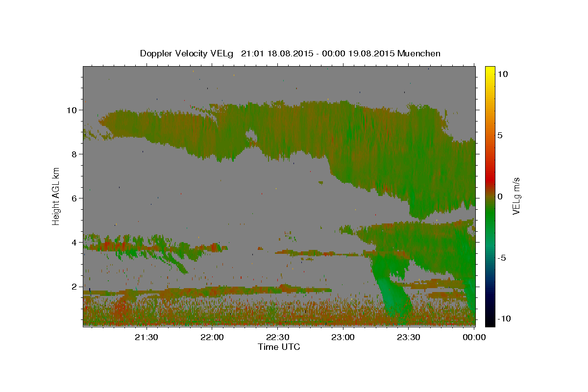Click the height tick label 4
The width and height of the screenshot is (588, 392).
coord(74,242)
